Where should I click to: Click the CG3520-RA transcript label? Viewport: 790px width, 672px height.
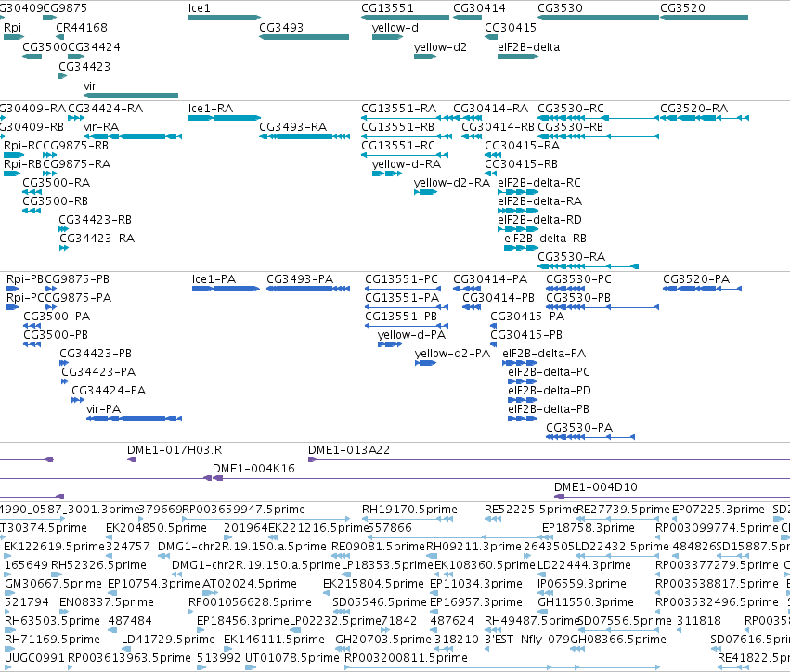693,109
